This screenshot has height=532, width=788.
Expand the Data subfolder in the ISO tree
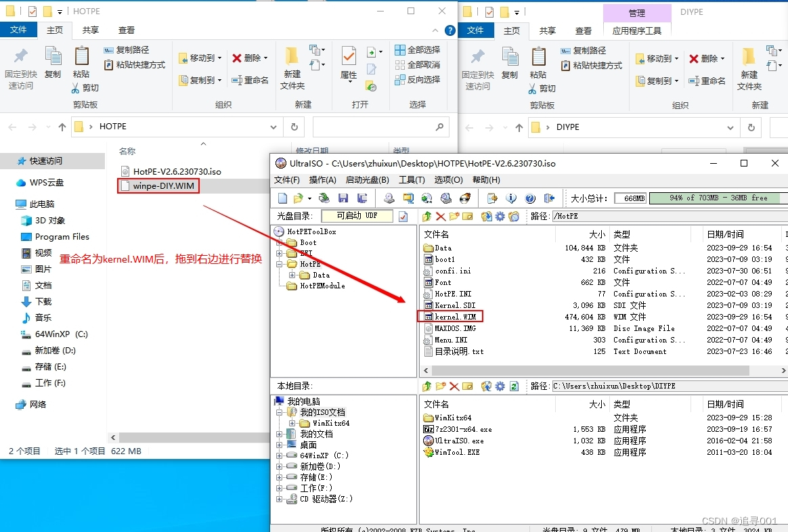pyautogui.click(x=292, y=275)
